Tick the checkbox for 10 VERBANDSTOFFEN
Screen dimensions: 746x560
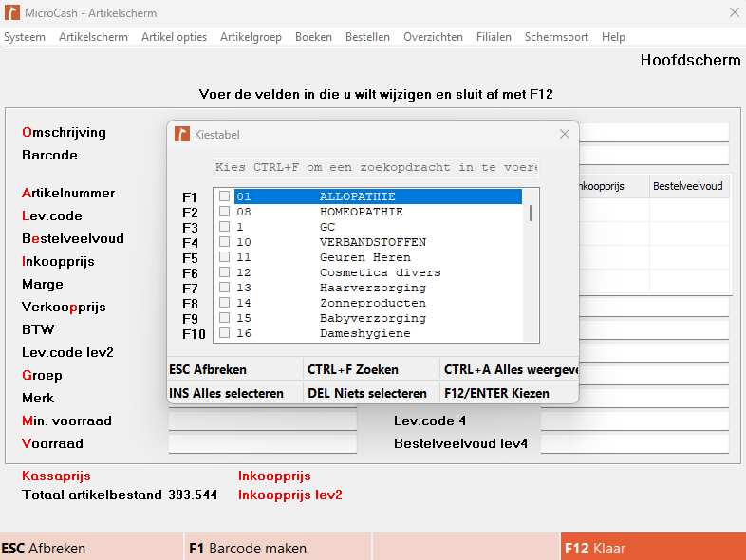tap(225, 242)
